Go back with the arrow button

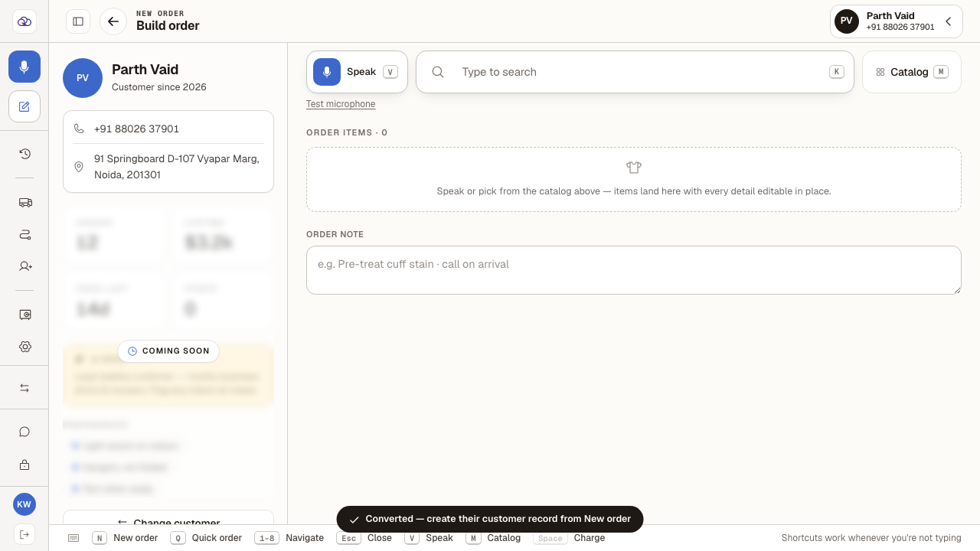pyautogui.click(x=113, y=21)
